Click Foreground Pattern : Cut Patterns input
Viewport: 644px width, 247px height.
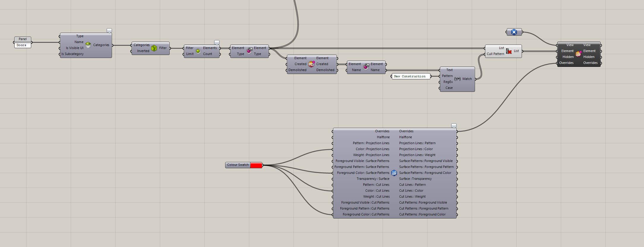coord(365,208)
